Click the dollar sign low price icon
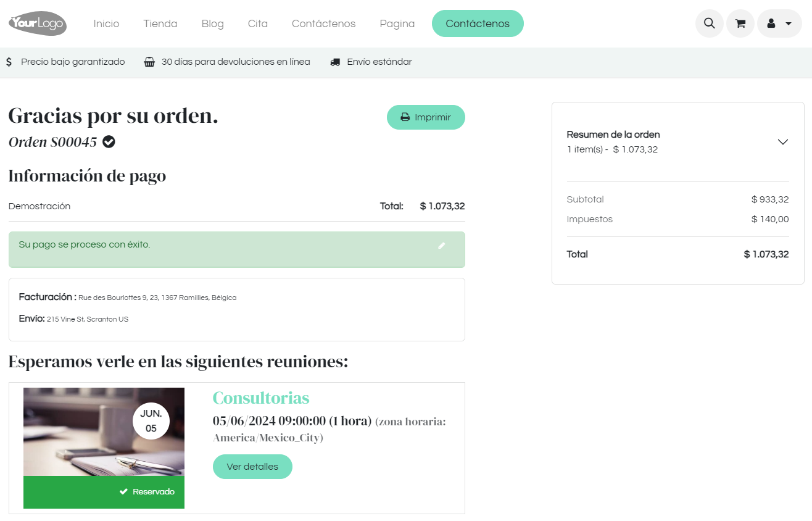This screenshot has height=521, width=812. coord(9,62)
